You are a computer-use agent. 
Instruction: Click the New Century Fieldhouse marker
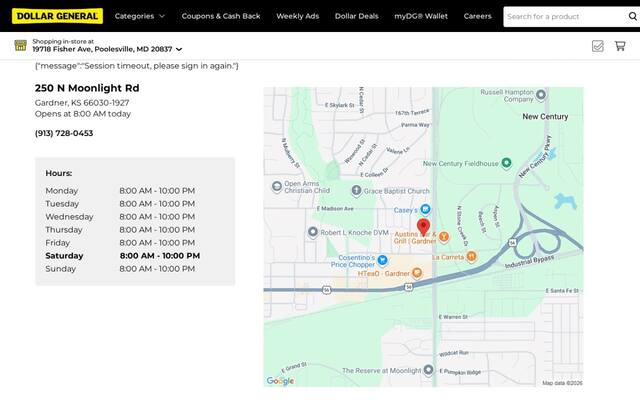click(x=507, y=163)
